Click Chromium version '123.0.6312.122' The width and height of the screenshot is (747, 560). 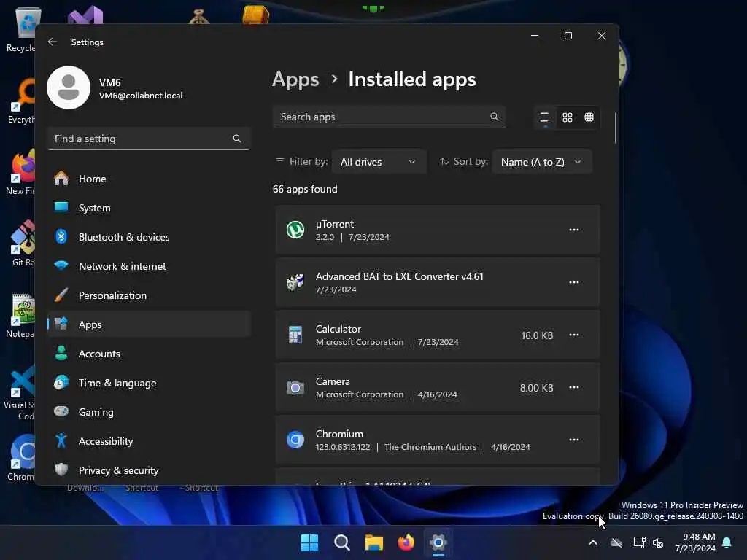343,447
